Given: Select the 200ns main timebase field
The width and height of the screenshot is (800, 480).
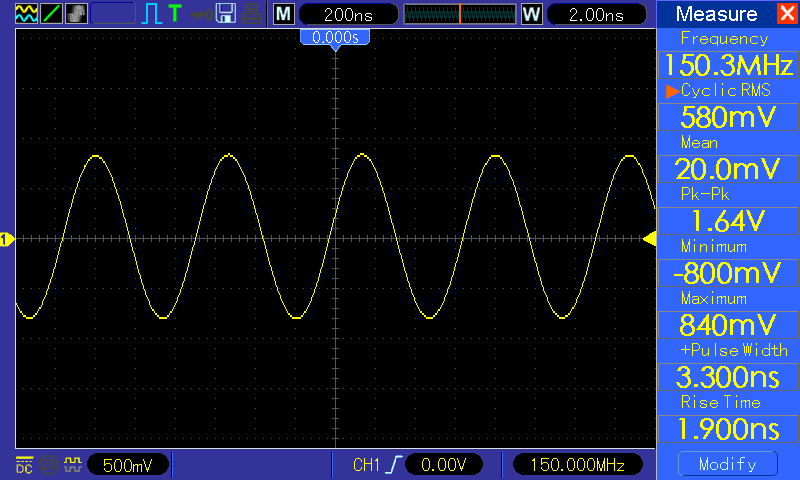Looking at the screenshot, I should (x=348, y=14).
